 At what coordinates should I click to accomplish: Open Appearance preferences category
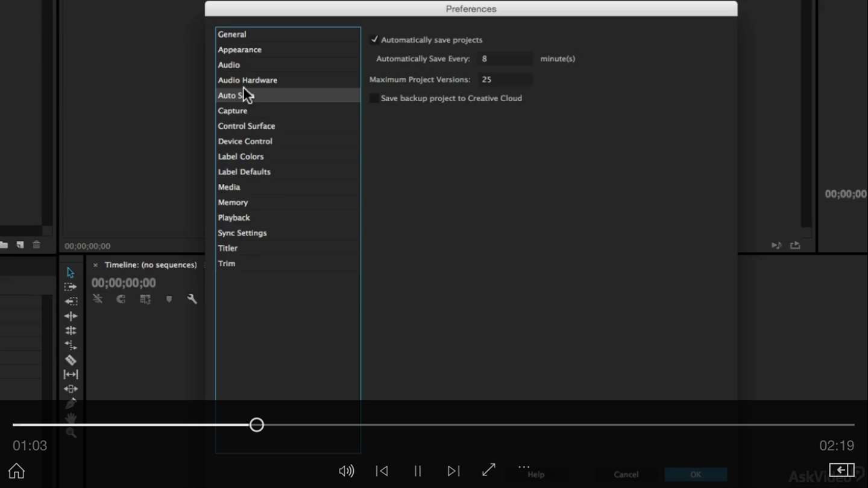(x=288, y=49)
